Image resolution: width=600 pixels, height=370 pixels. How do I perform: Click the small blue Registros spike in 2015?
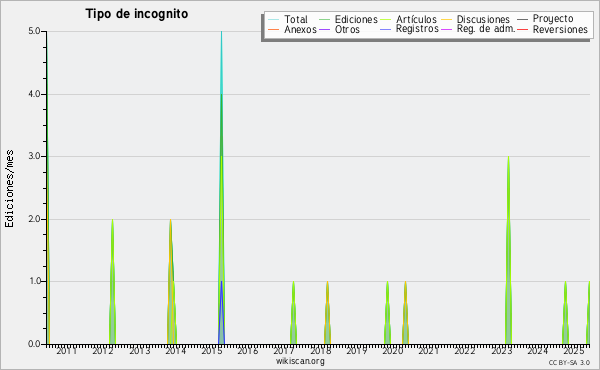click(x=221, y=314)
